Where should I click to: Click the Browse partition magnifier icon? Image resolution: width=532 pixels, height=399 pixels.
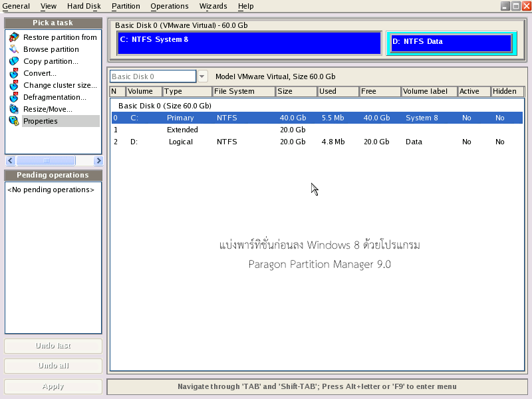click(14, 49)
